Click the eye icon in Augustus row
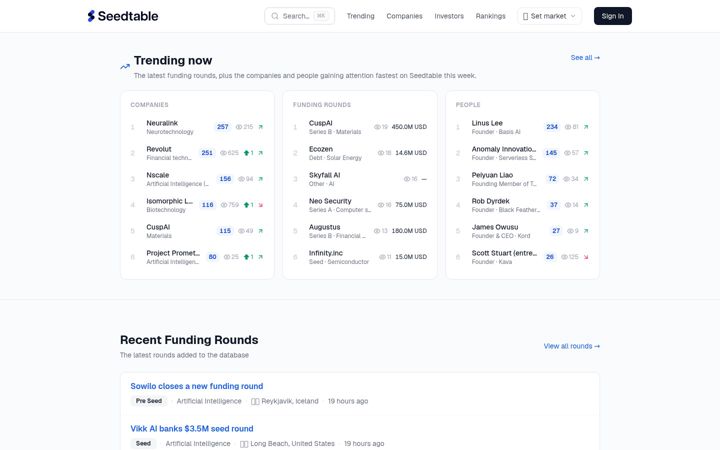 coord(377,231)
